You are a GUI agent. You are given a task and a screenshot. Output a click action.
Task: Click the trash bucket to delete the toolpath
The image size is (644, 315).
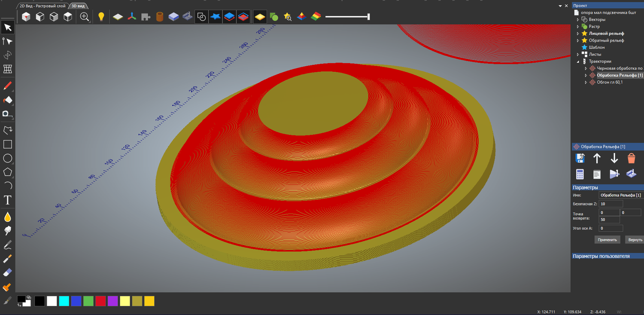point(631,158)
